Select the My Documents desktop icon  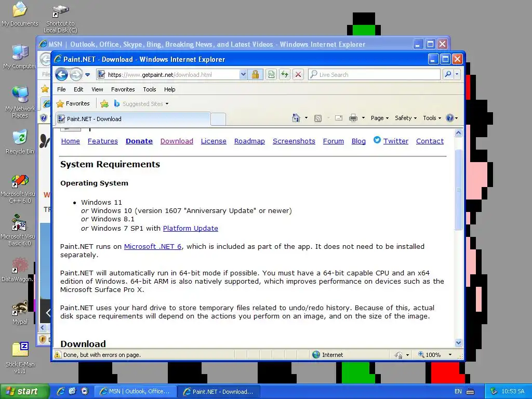[x=20, y=14]
